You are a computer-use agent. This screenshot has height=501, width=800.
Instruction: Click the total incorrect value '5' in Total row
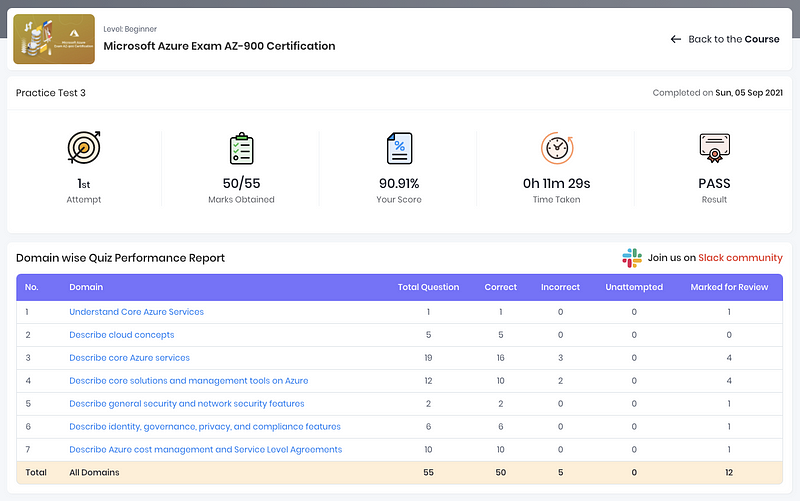pyautogui.click(x=560, y=472)
